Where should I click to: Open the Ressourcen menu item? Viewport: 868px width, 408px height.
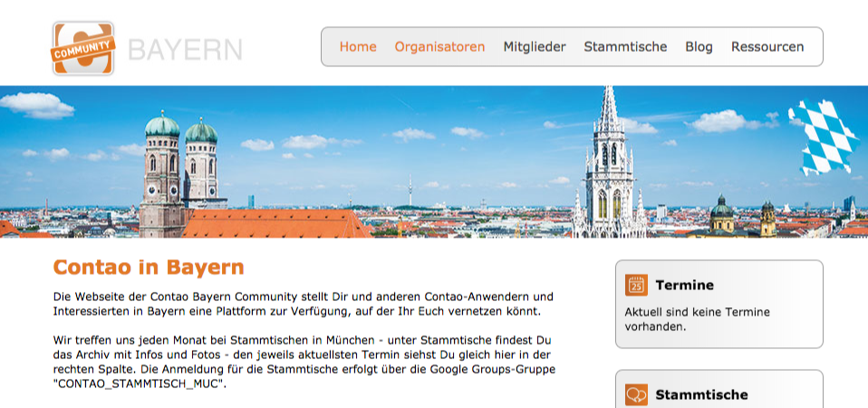[x=767, y=47]
